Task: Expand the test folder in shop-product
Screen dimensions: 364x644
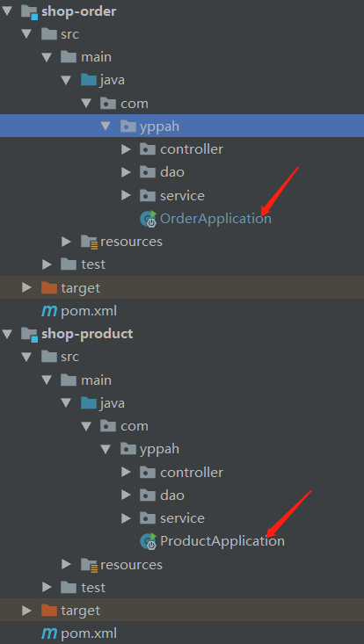Action: [x=47, y=587]
